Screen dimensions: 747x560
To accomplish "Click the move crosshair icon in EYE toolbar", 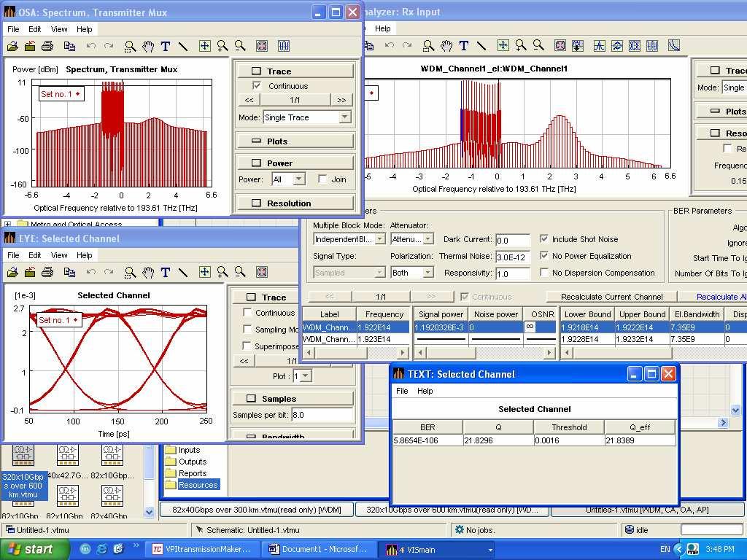I will coord(204,272).
